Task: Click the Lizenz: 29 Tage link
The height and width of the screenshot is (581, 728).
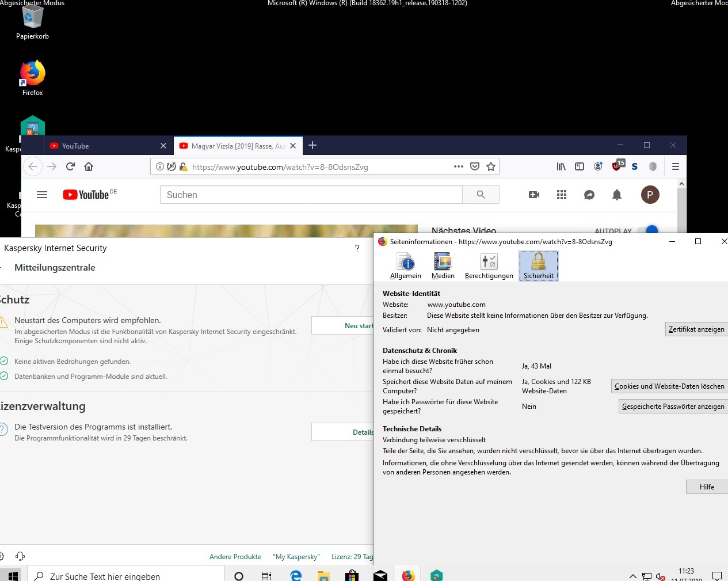Action: (x=352, y=557)
